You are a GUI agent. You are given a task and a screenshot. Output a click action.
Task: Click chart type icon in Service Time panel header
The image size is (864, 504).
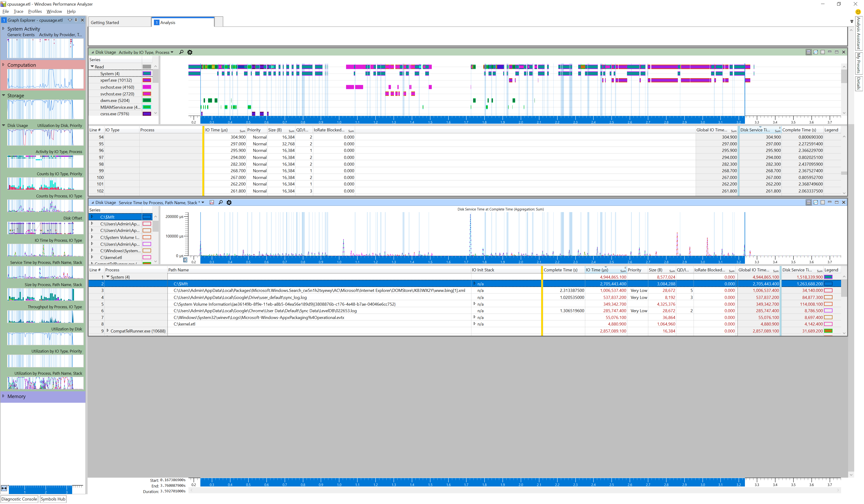point(212,203)
